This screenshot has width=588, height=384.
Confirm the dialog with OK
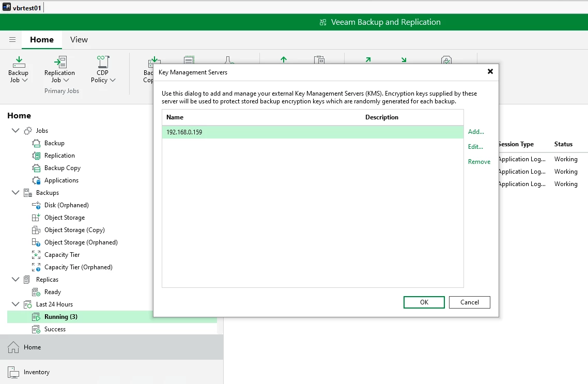tap(424, 302)
